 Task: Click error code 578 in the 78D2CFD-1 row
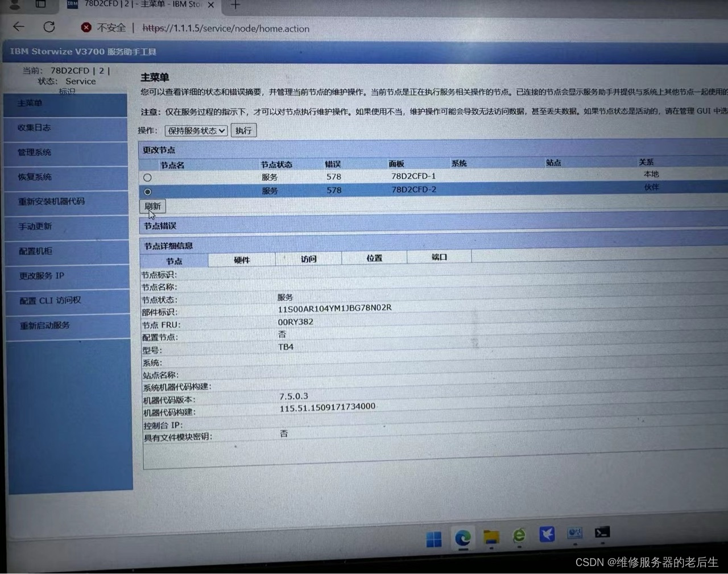coord(334,177)
